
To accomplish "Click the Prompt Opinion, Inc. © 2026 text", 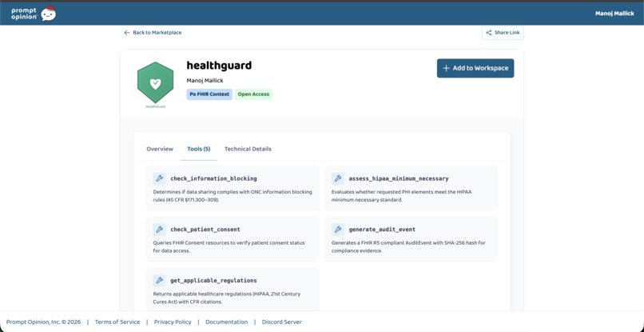I will [x=43, y=322].
